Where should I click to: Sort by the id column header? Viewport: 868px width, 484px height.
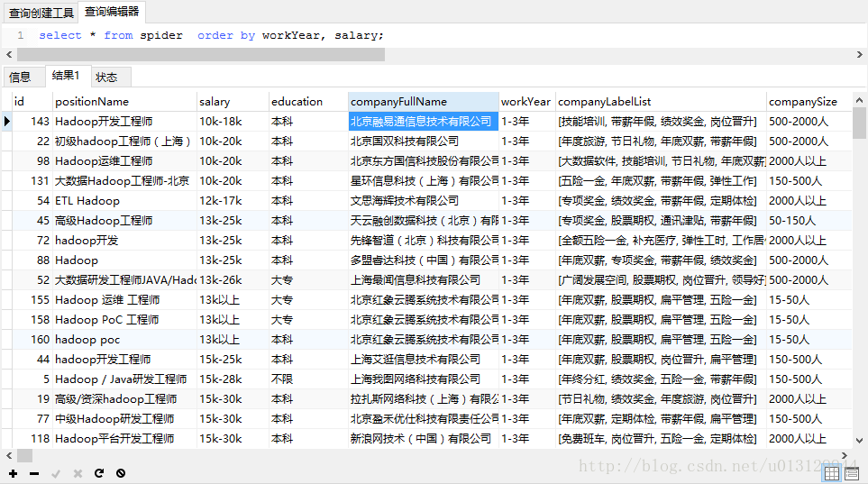point(32,101)
